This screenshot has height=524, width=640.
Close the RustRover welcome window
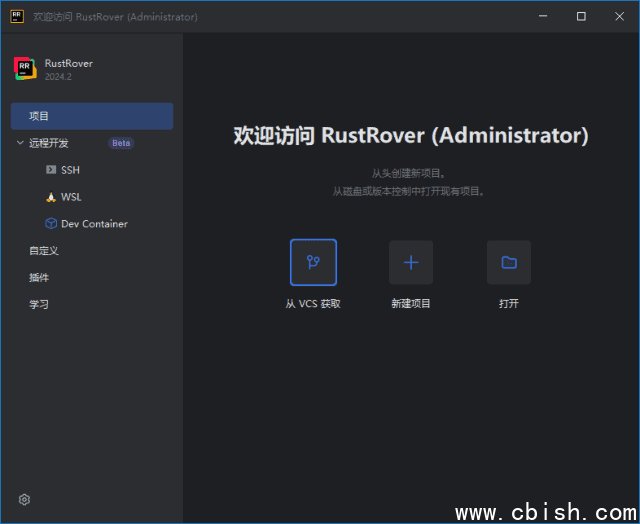[x=619, y=16]
